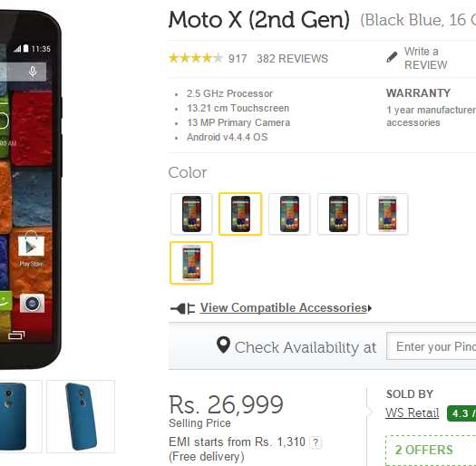The image size is (476, 466).
Task: Open the WS Retail seller link
Action: (413, 413)
